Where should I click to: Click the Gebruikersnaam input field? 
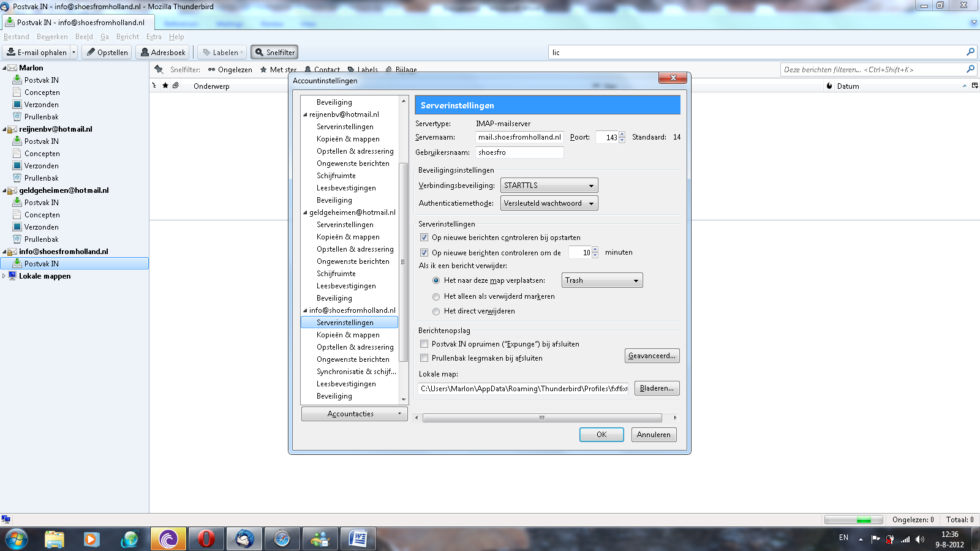coord(519,152)
